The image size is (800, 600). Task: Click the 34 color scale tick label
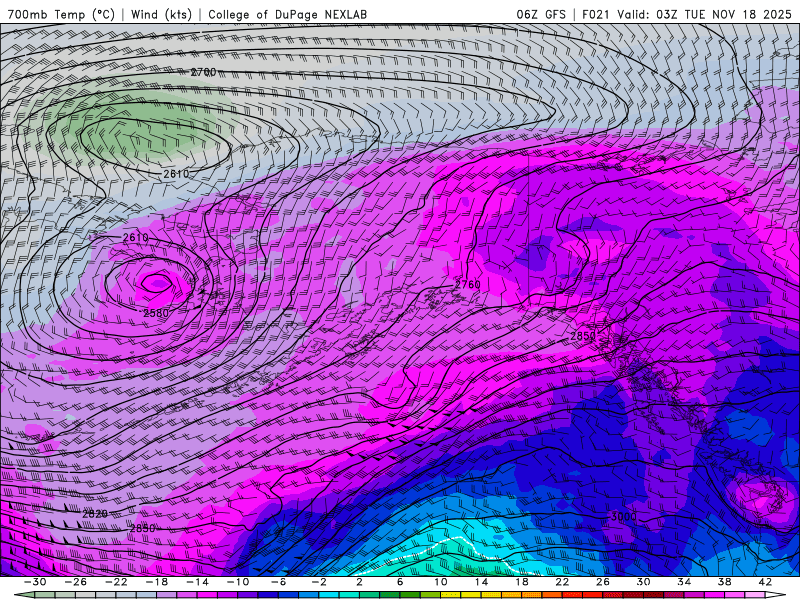[x=684, y=582]
